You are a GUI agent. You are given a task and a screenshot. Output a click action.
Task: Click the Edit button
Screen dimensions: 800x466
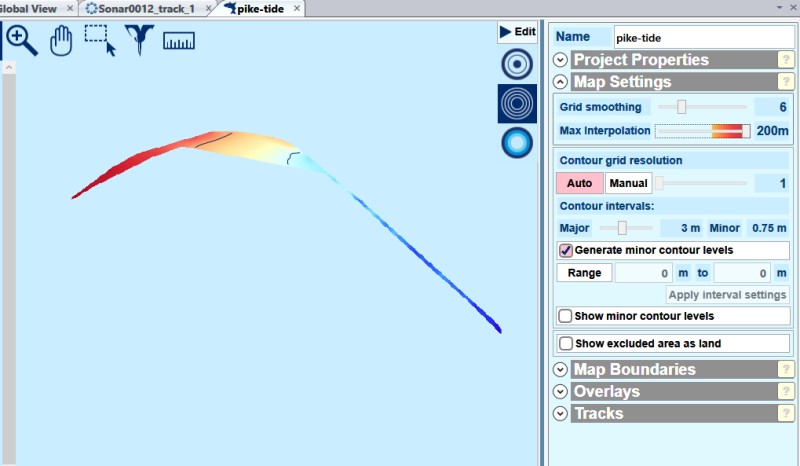point(517,32)
